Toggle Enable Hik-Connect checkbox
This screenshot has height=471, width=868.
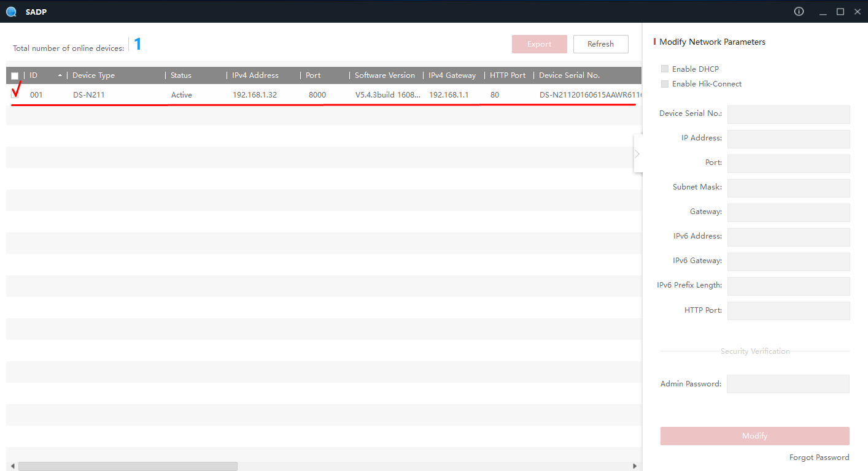(665, 84)
